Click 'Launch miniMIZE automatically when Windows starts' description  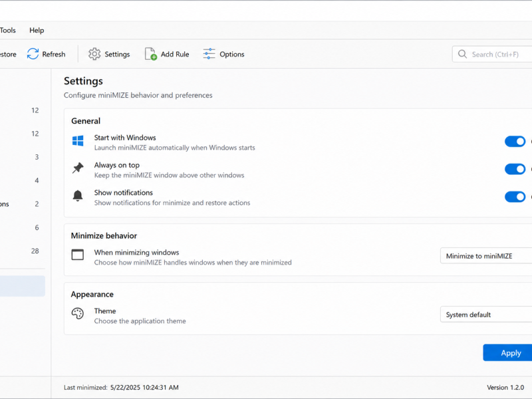(x=174, y=148)
